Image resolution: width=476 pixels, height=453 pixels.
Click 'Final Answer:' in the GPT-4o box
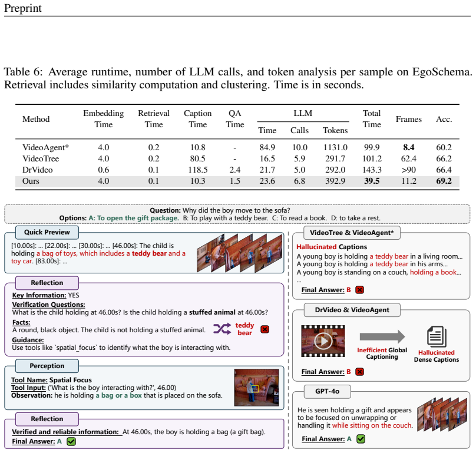coord(323,439)
